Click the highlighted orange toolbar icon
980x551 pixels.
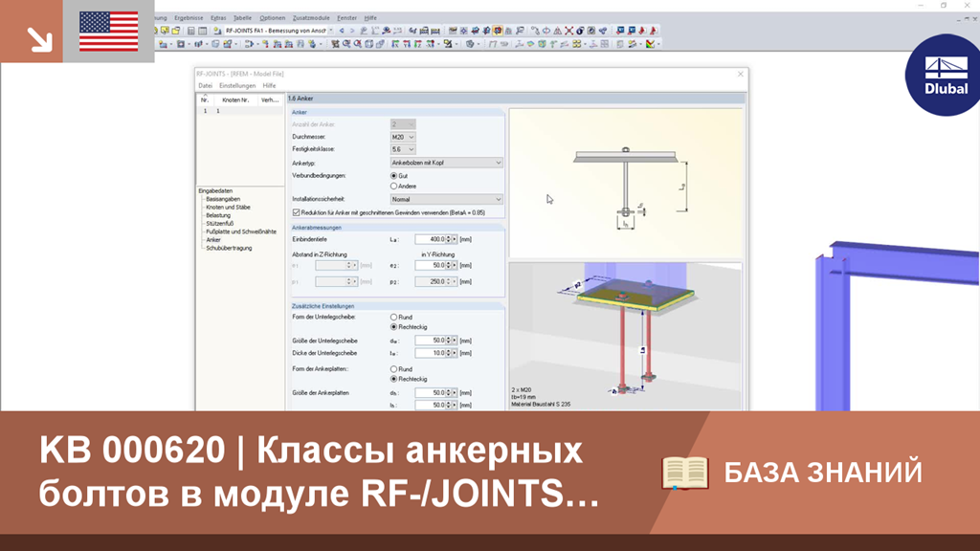click(x=498, y=30)
